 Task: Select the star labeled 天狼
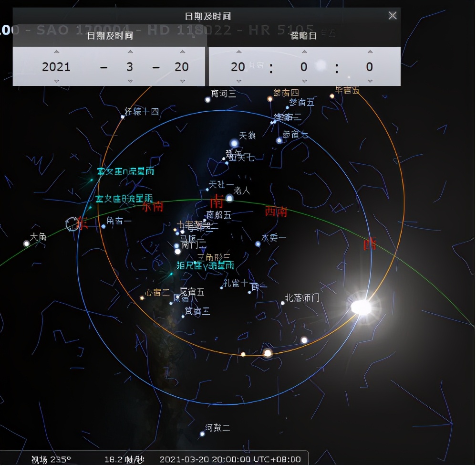[234, 143]
